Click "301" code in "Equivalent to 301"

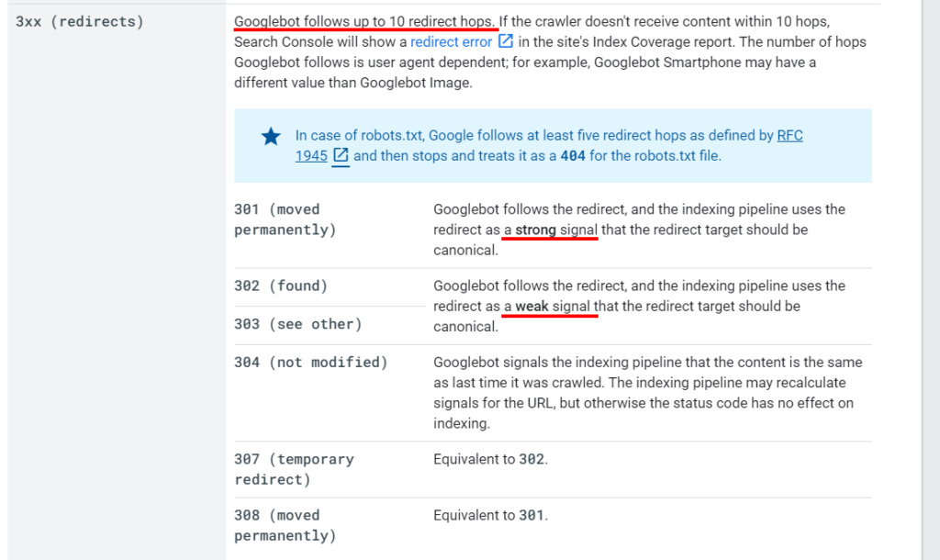tap(532, 516)
